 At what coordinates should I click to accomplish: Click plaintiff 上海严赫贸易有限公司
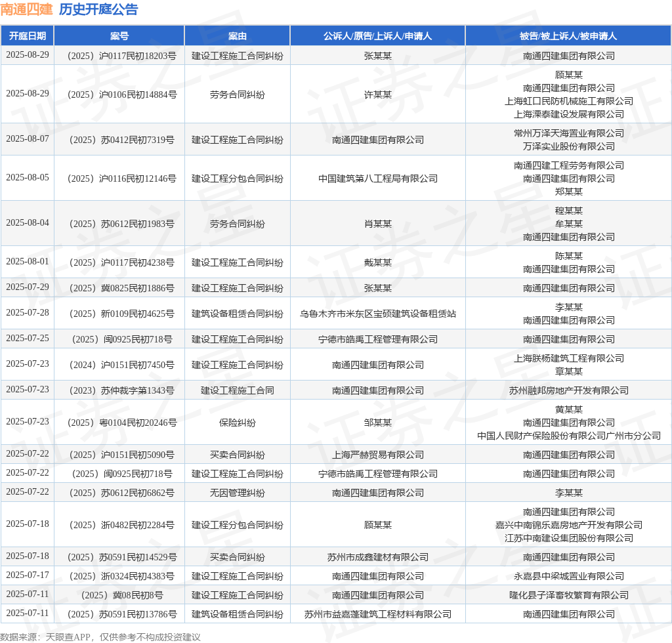377,455
